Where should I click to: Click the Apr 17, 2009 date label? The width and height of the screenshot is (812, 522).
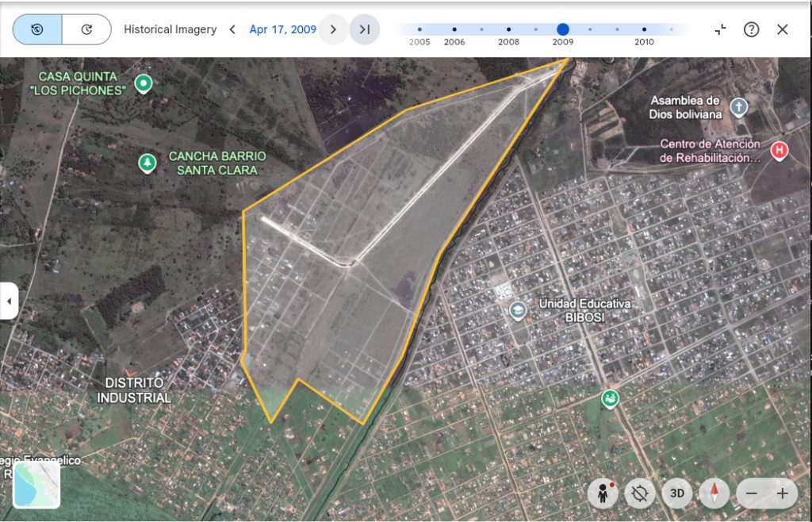tap(282, 29)
